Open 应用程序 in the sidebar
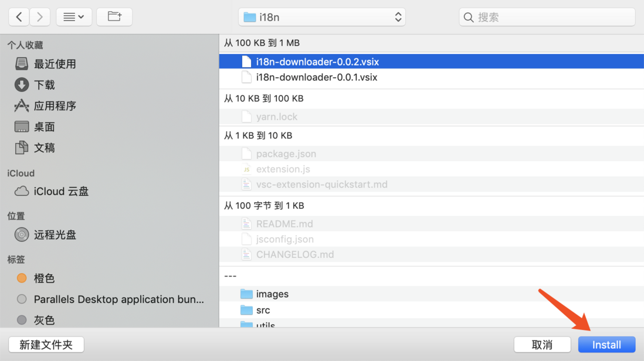 (55, 106)
